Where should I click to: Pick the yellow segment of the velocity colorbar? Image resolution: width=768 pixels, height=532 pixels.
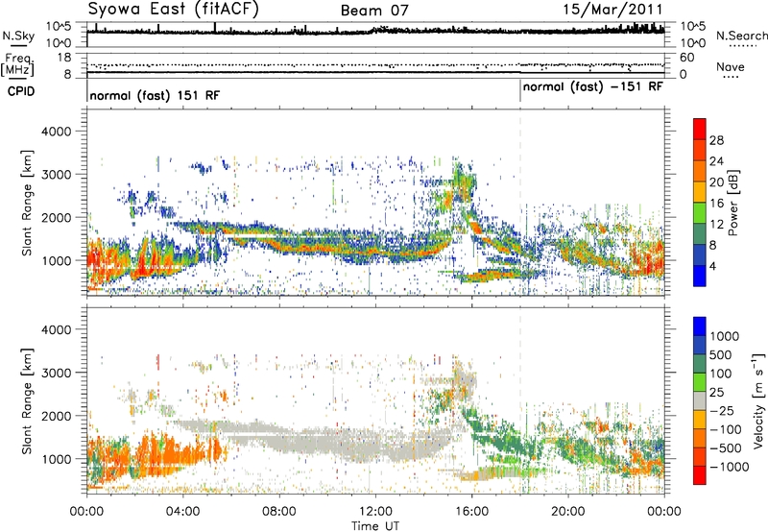click(700, 420)
